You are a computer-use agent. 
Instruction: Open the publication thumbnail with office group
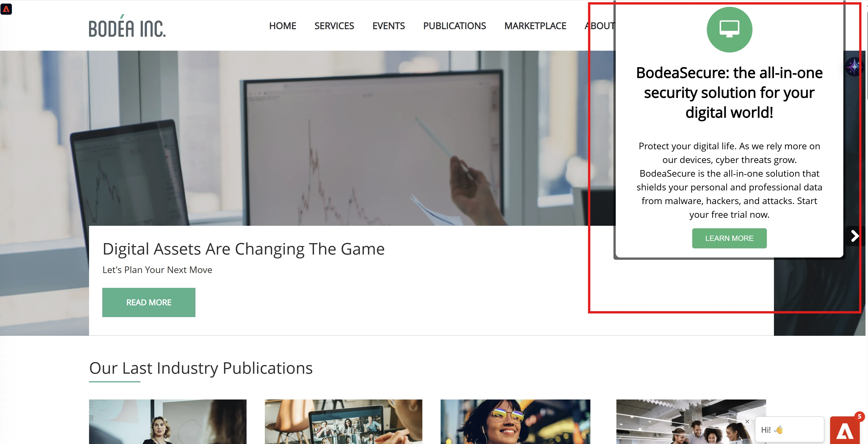691,422
